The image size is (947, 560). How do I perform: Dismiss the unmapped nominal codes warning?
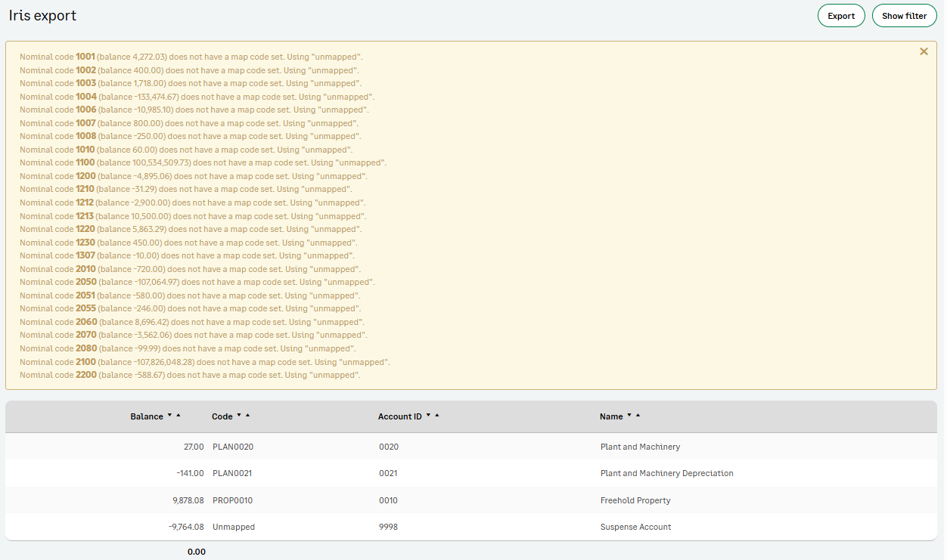point(924,51)
